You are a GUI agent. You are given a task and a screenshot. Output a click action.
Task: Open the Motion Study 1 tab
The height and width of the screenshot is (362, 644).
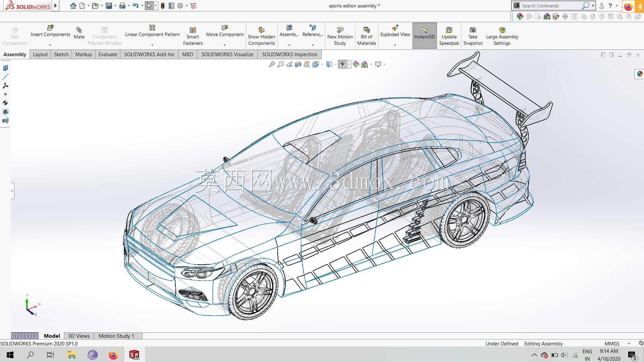pos(116,336)
